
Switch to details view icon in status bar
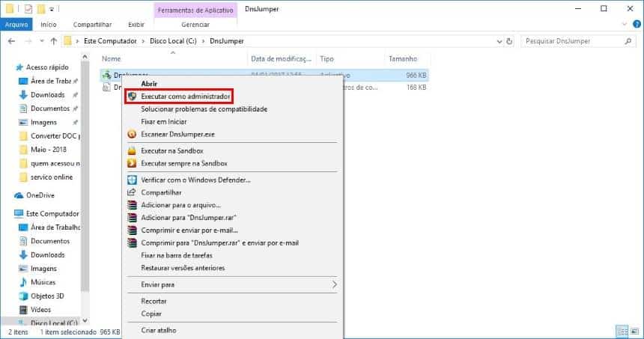[622, 332]
